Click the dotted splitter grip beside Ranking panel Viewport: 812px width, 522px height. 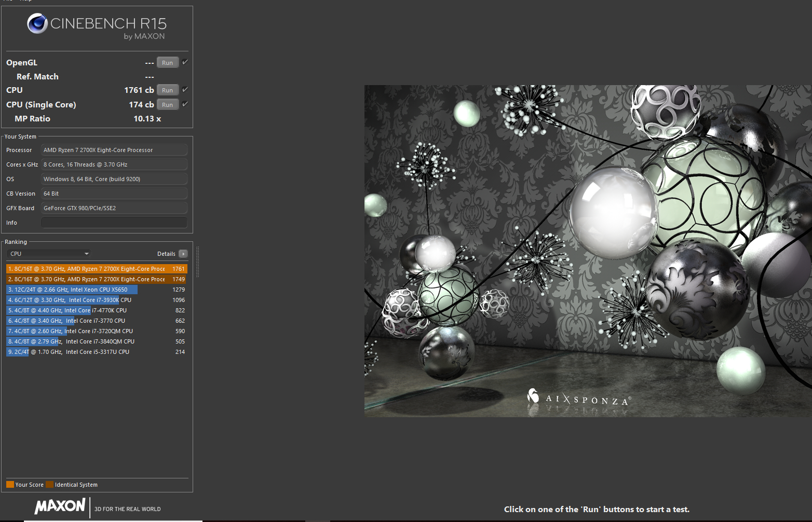[197, 261]
